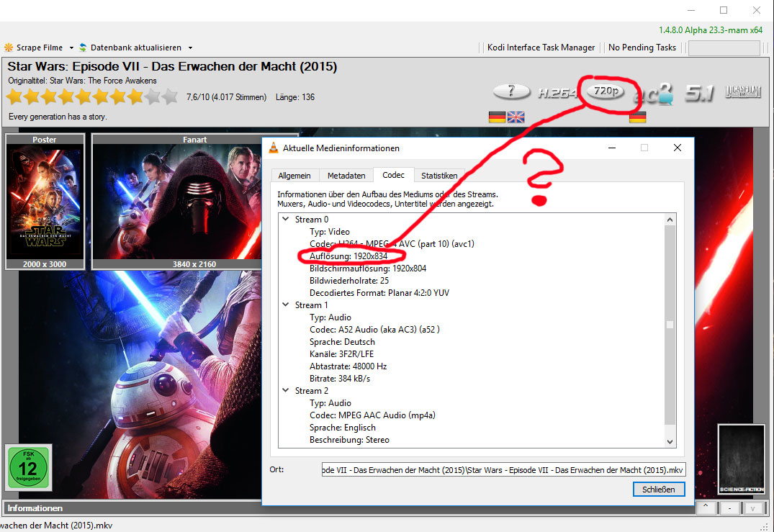Viewport: 774px width, 532px height.
Task: Select the Codec tab
Action: click(x=393, y=175)
